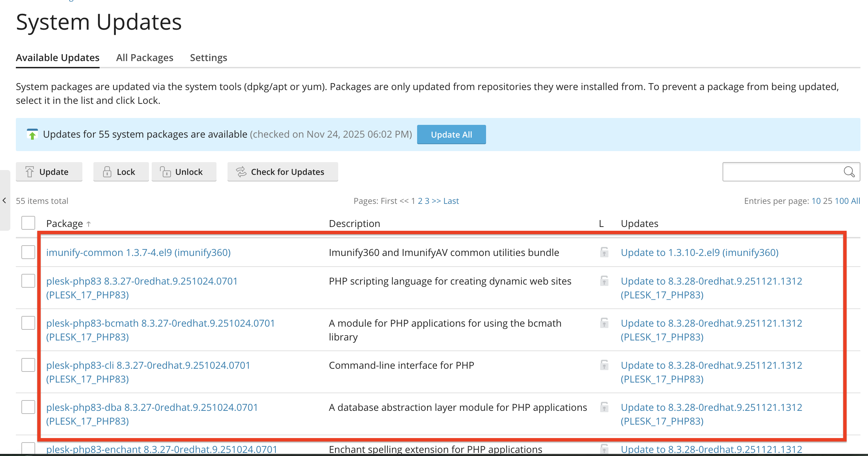This screenshot has height=456, width=868.
Task: Open plesk-php83-cli package link
Action: pos(148,372)
